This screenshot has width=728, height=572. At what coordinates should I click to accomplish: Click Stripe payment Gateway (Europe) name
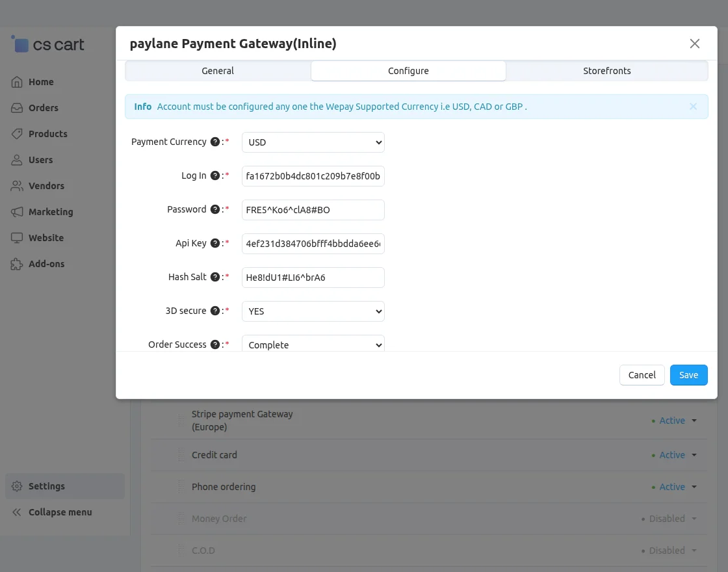coord(242,421)
